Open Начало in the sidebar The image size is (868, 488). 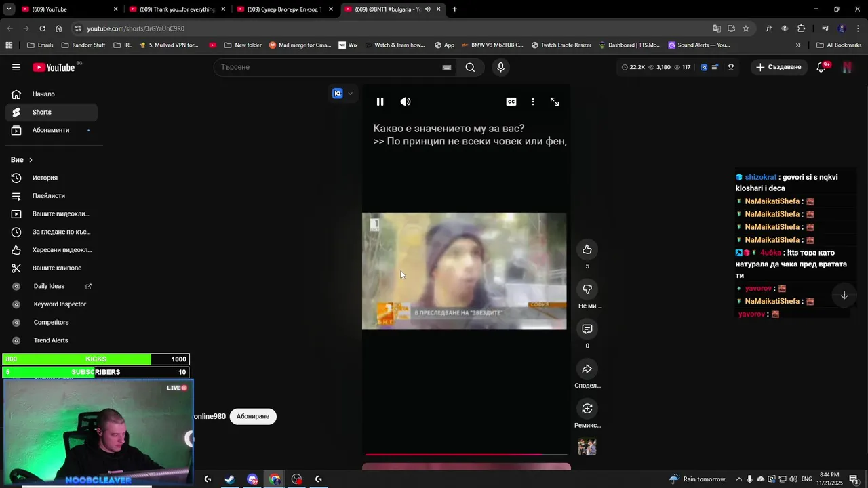[52, 94]
